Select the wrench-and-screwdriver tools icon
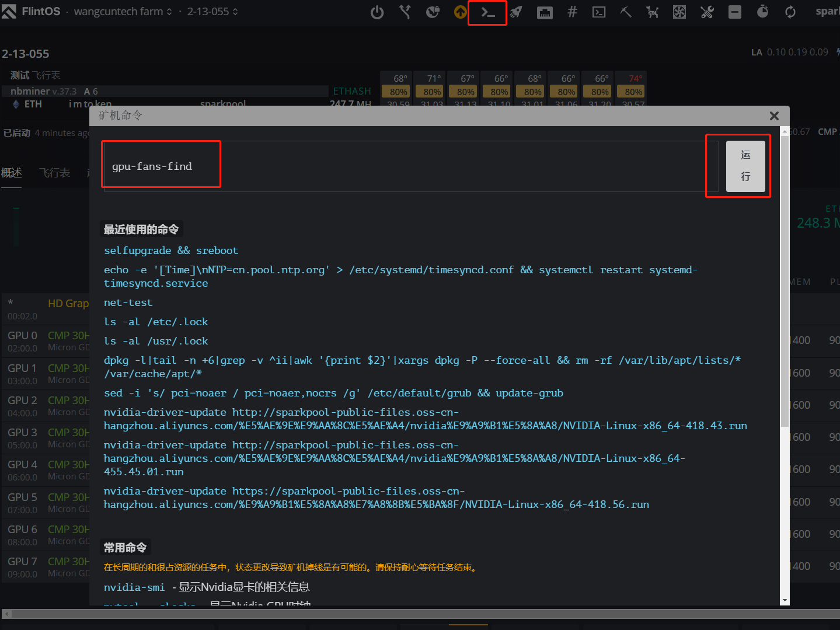Image resolution: width=840 pixels, height=630 pixels. pos(706,12)
